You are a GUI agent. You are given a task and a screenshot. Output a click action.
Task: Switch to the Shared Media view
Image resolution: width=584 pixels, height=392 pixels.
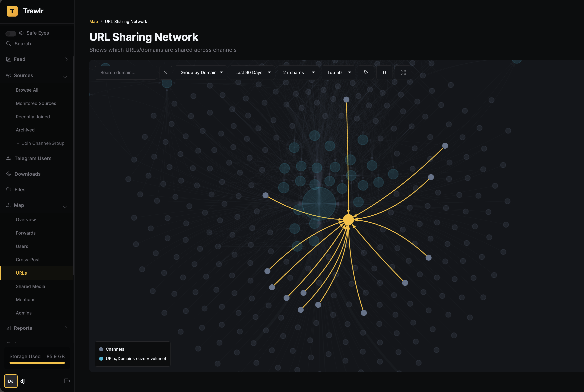pyautogui.click(x=30, y=286)
